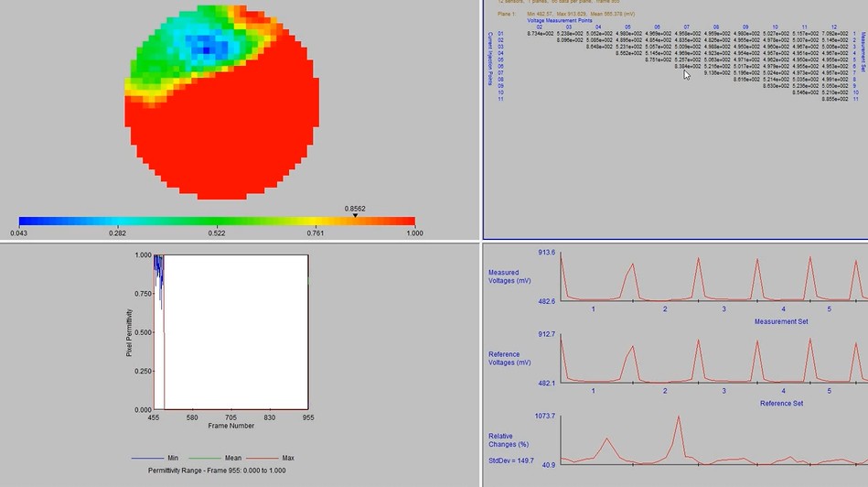Click column header 12 in the voltage table
The image size is (868, 487).
point(833,27)
